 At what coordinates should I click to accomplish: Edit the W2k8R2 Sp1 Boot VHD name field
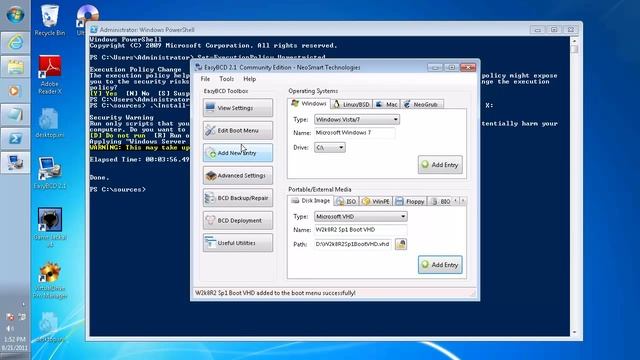click(x=360, y=230)
